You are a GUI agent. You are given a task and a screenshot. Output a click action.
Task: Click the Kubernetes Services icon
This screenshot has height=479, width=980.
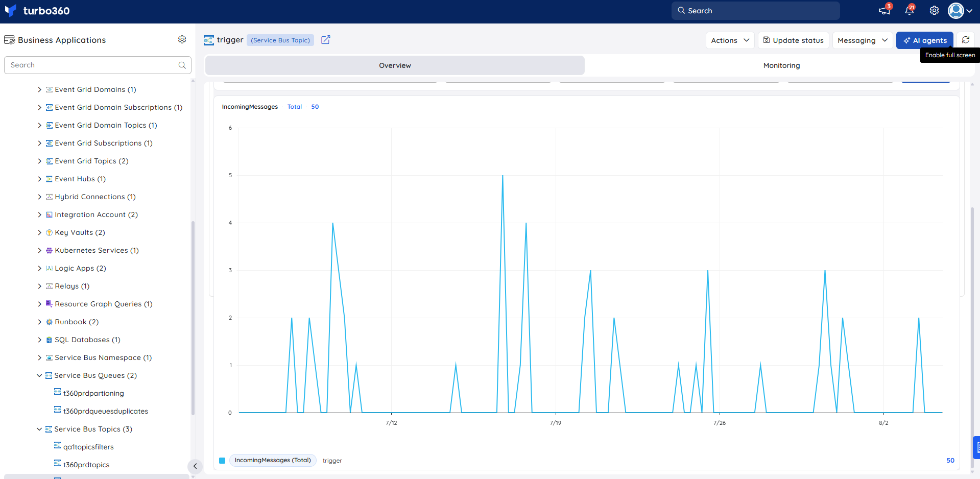pyautogui.click(x=49, y=250)
